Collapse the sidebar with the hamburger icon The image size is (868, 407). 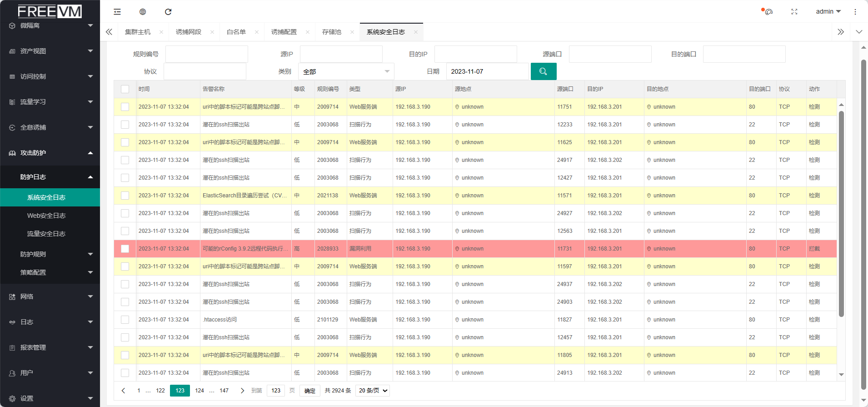pyautogui.click(x=117, y=12)
